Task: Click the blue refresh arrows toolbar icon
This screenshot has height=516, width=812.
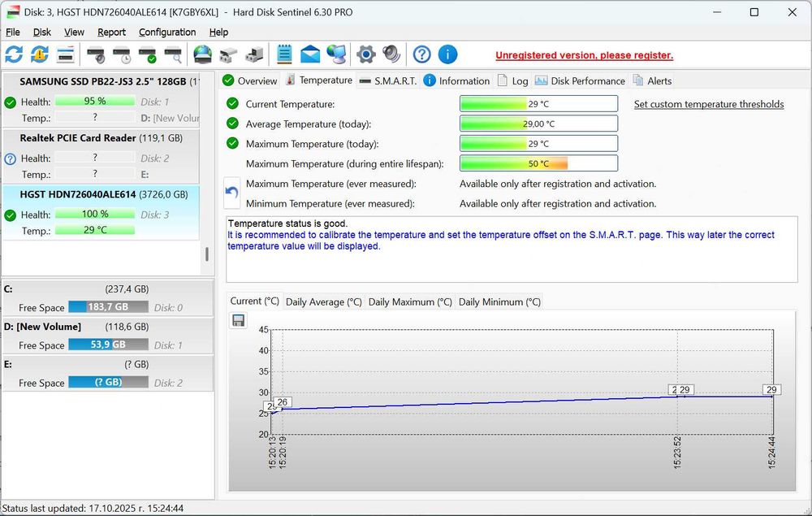Action: pos(14,54)
